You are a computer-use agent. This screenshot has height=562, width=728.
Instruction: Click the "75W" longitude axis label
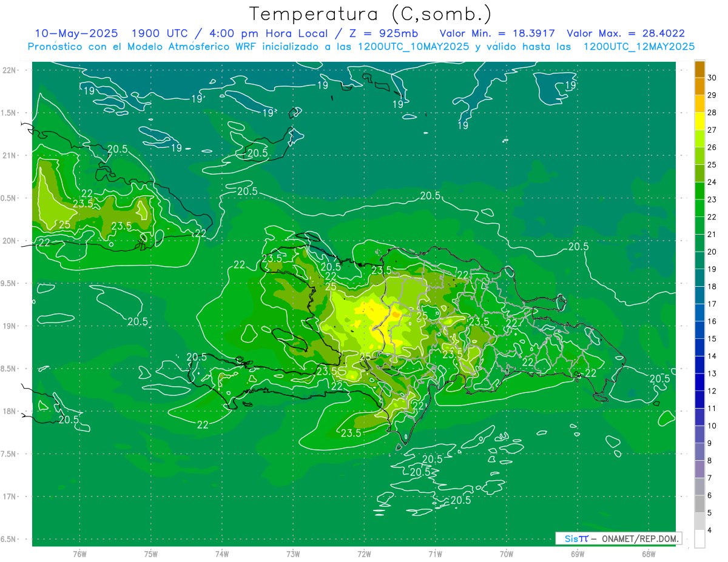(x=150, y=554)
